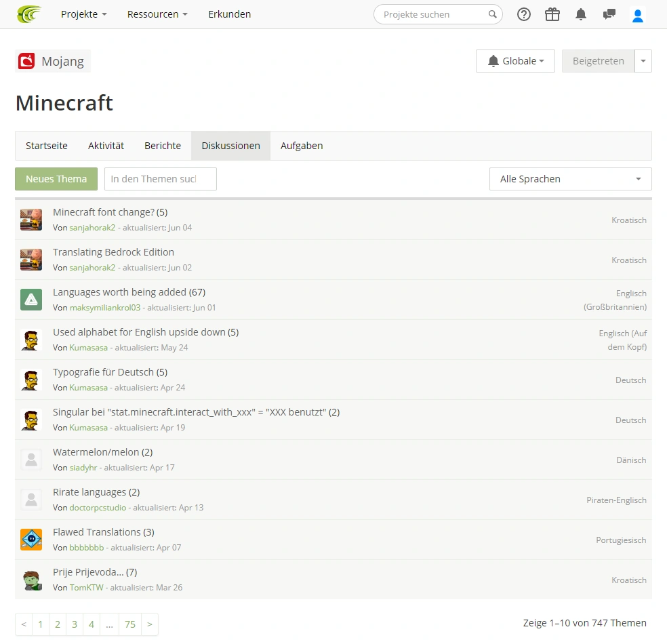Click green triangle avatar of maksymiliankrol03
The height and width of the screenshot is (644, 667).
pyautogui.click(x=31, y=300)
